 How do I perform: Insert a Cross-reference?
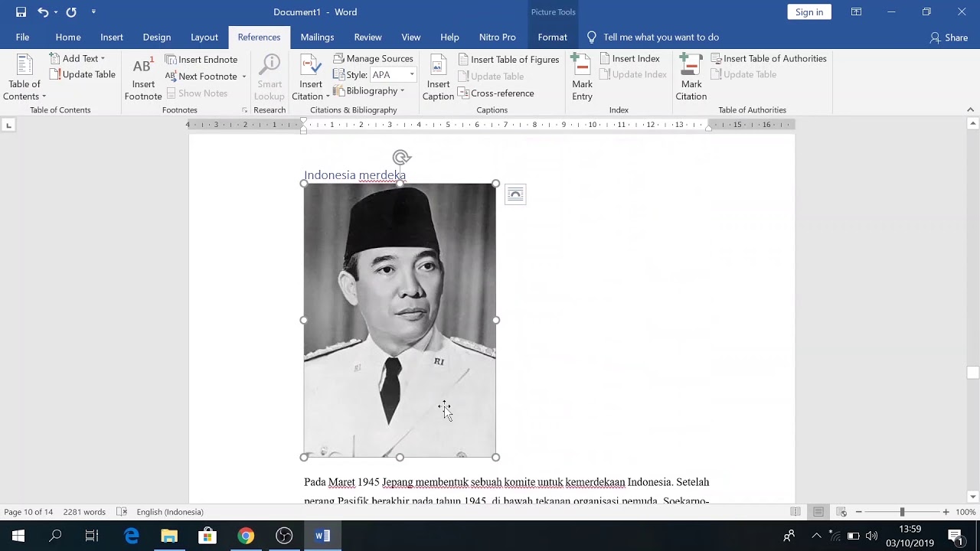point(496,93)
